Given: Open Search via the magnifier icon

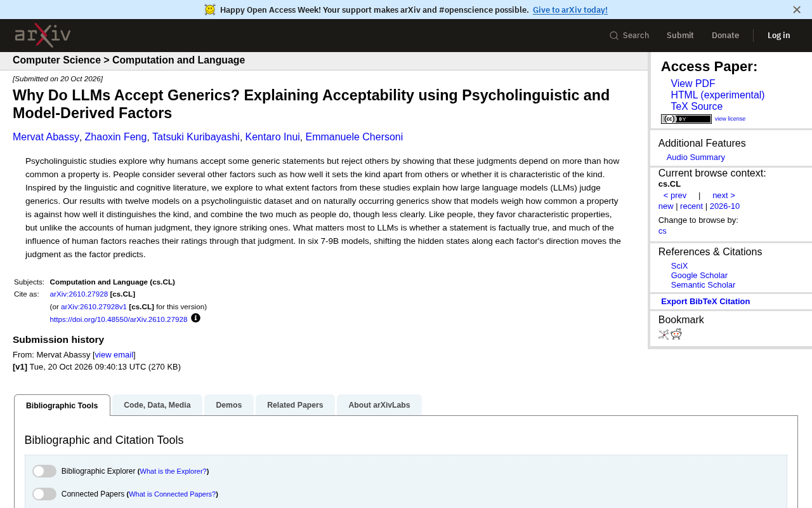Looking at the screenshot, I should [x=614, y=36].
